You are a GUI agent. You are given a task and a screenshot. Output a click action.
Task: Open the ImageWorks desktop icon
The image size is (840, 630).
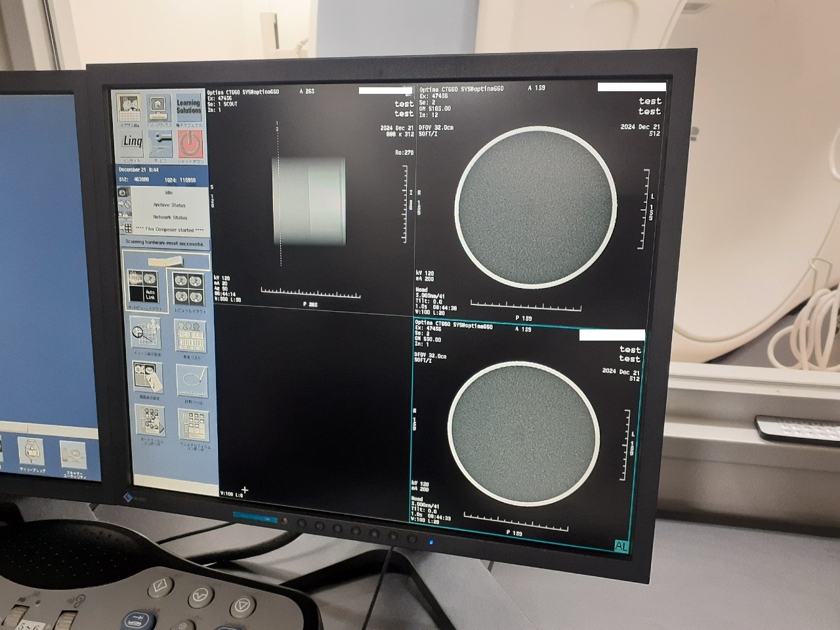[159, 109]
